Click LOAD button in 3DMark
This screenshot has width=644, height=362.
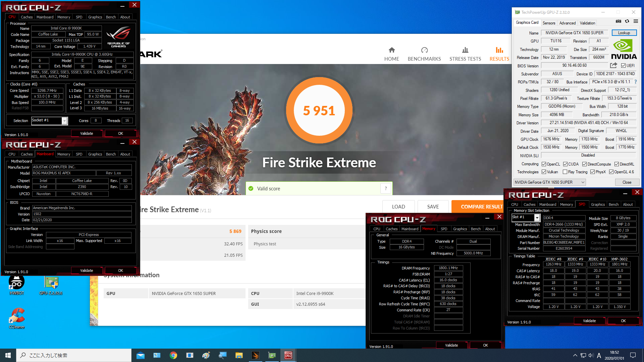point(398,207)
